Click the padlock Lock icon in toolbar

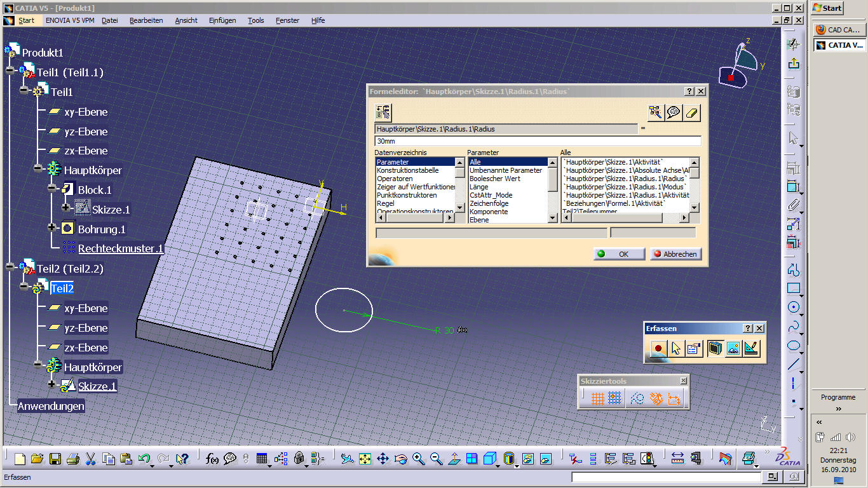click(x=299, y=458)
